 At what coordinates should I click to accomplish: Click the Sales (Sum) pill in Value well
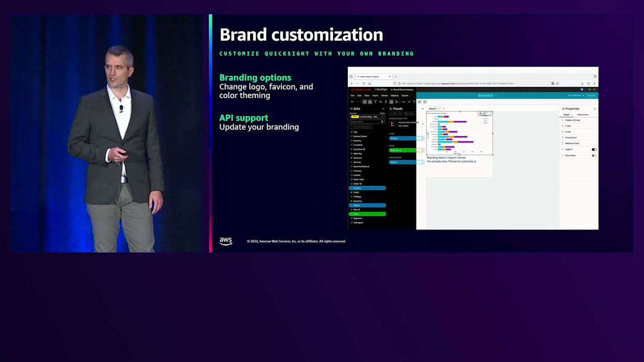click(x=406, y=150)
